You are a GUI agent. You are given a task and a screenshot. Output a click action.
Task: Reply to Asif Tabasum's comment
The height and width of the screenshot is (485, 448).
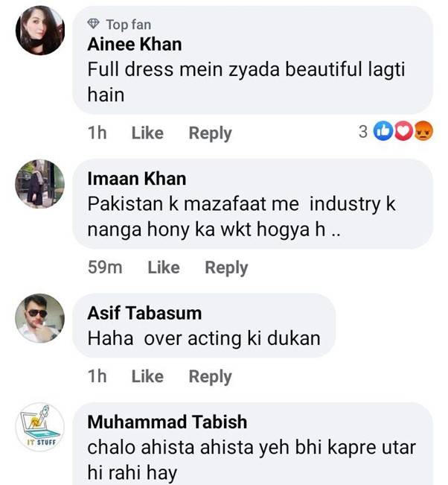pos(210,377)
